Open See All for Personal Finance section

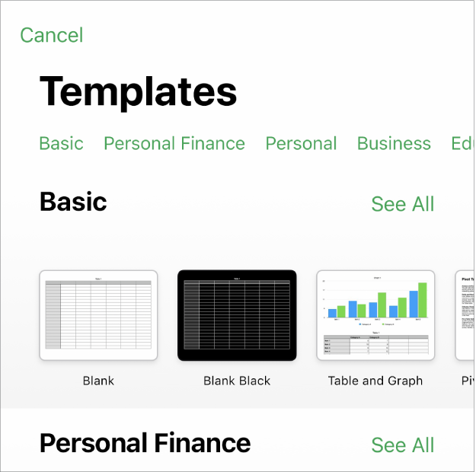[x=402, y=445]
